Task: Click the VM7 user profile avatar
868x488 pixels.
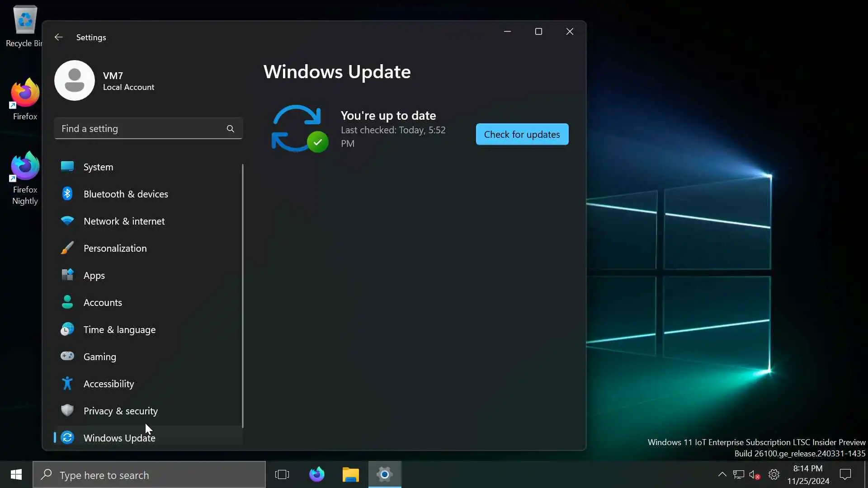Action: (x=75, y=80)
